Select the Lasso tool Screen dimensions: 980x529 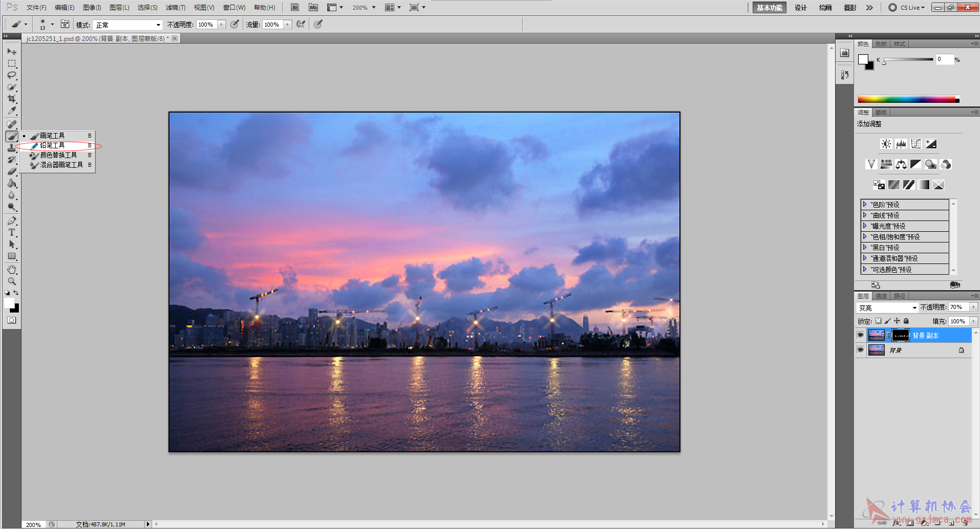click(x=11, y=75)
